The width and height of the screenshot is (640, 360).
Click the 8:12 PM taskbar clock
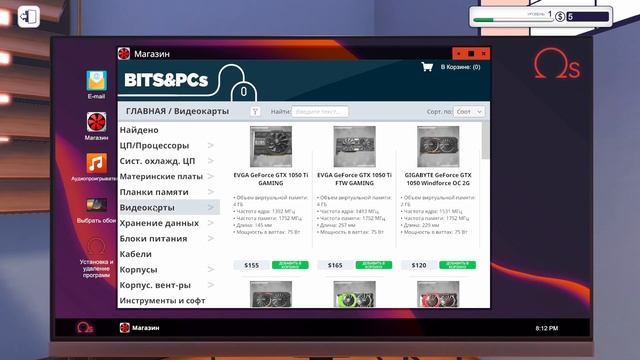(x=547, y=328)
